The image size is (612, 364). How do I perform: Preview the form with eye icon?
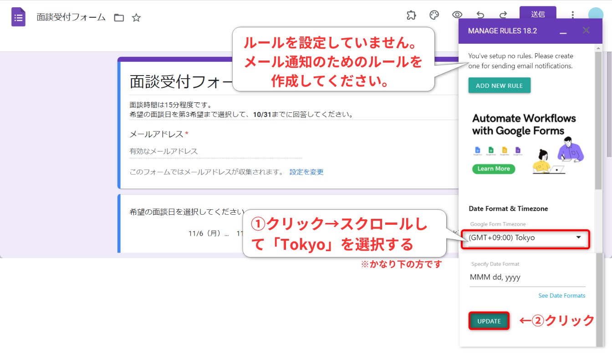[457, 15]
